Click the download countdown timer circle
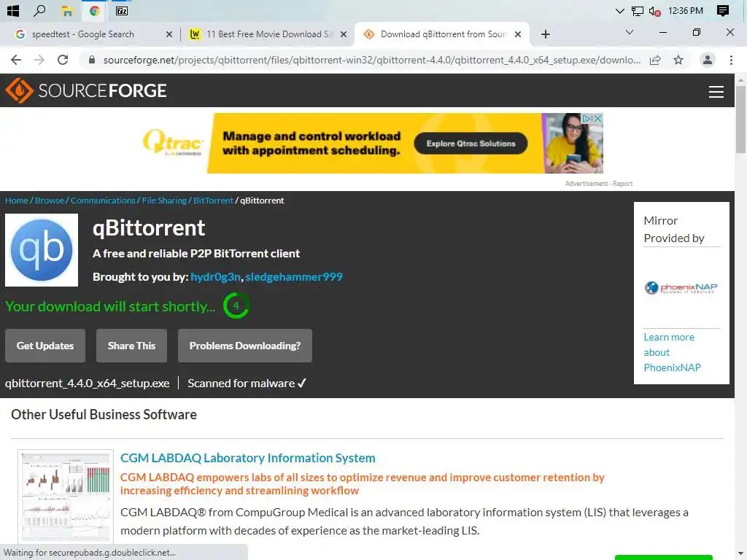Image resolution: width=747 pixels, height=560 pixels. (x=236, y=306)
